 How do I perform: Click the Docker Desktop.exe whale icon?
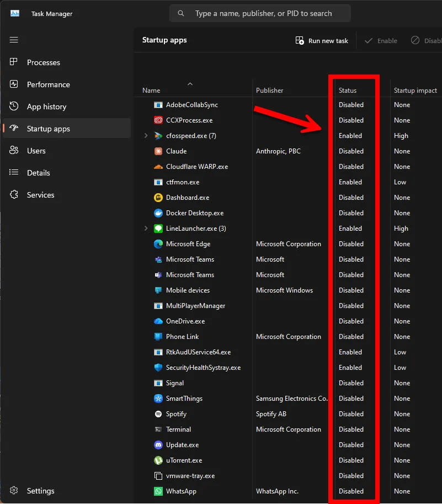coord(158,213)
